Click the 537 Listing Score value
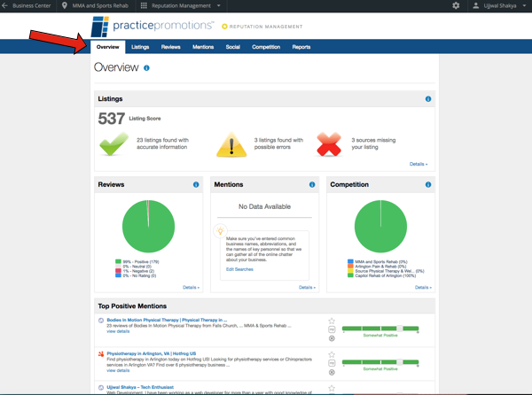 point(112,119)
